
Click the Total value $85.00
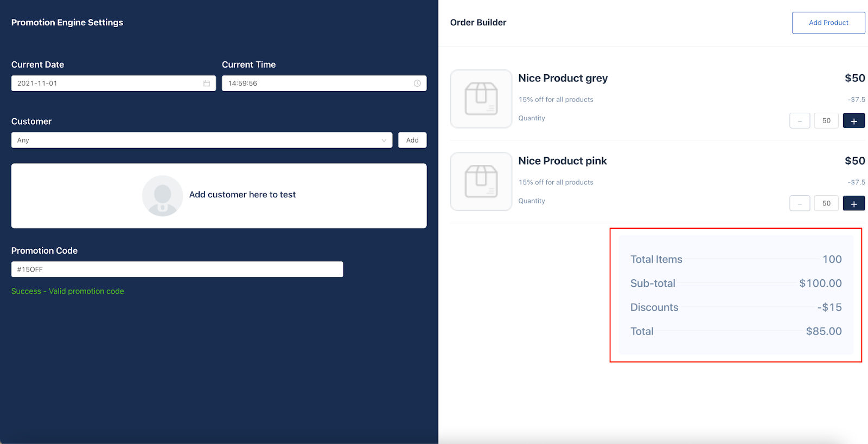click(x=824, y=331)
